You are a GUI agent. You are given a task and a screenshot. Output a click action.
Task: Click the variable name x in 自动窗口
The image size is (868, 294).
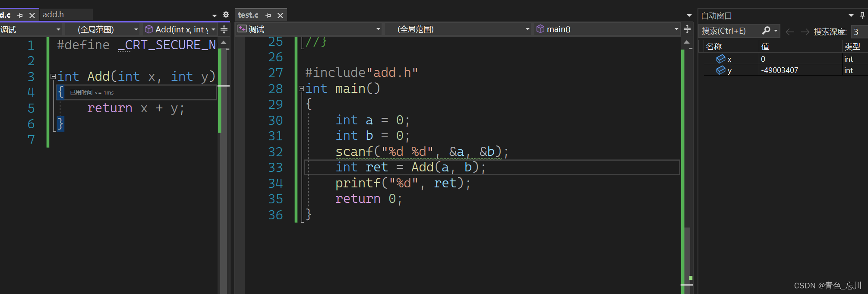click(729, 60)
